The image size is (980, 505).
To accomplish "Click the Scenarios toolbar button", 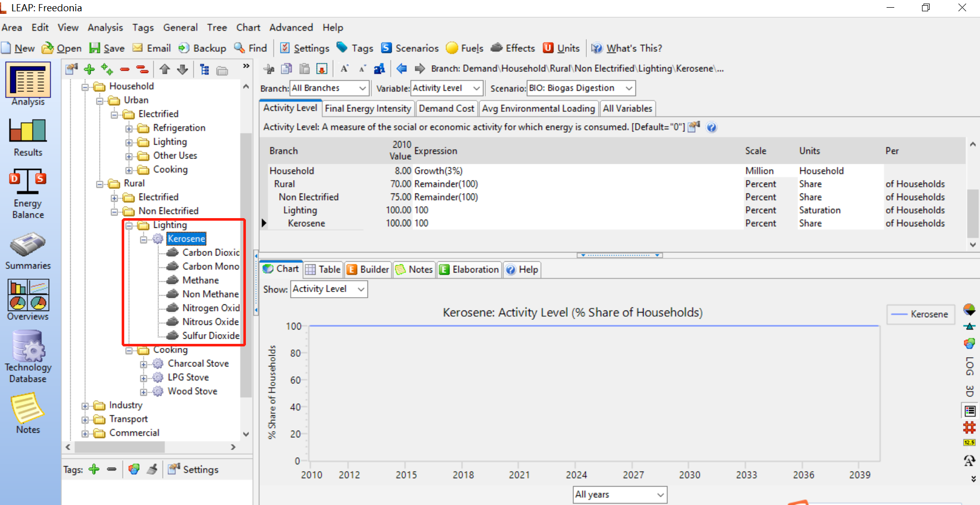I will (x=410, y=48).
